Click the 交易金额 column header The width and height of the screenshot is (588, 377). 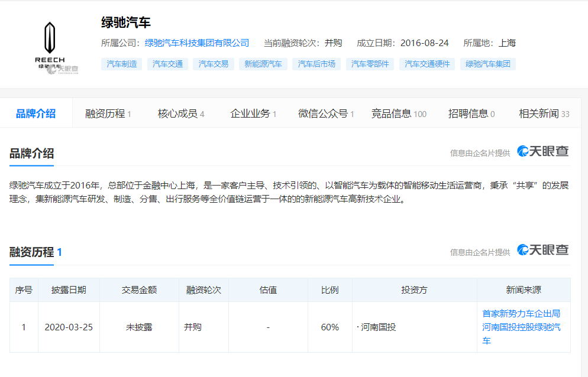pos(139,290)
